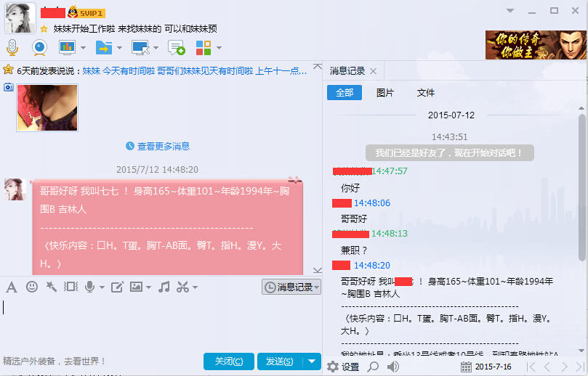
Task: Go to first page of history
Action: point(531,367)
